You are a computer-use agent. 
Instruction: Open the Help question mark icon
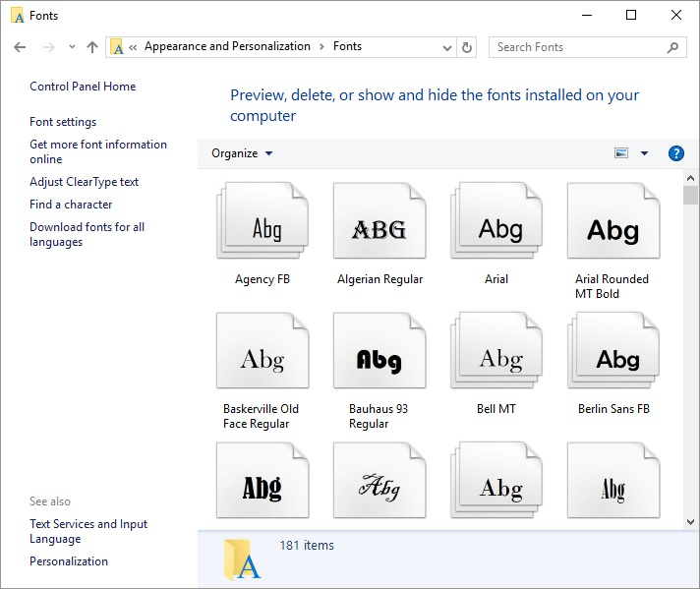coord(675,153)
